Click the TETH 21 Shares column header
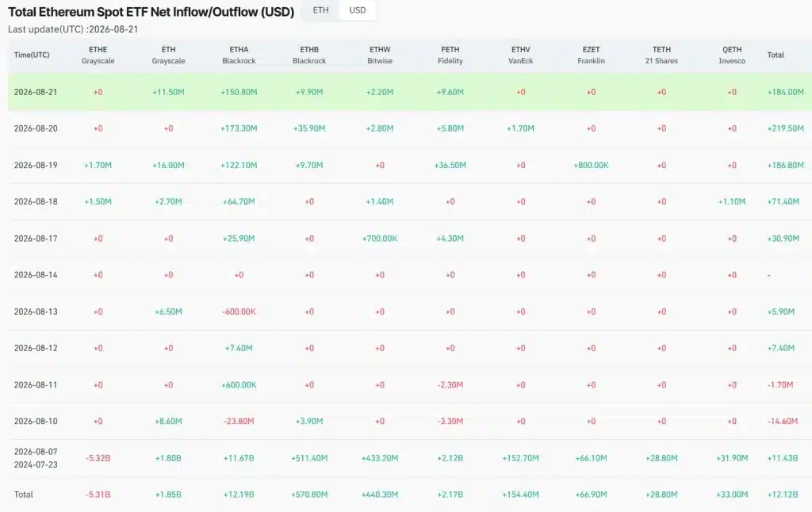Screen dimensions: 812x512 tap(661, 55)
